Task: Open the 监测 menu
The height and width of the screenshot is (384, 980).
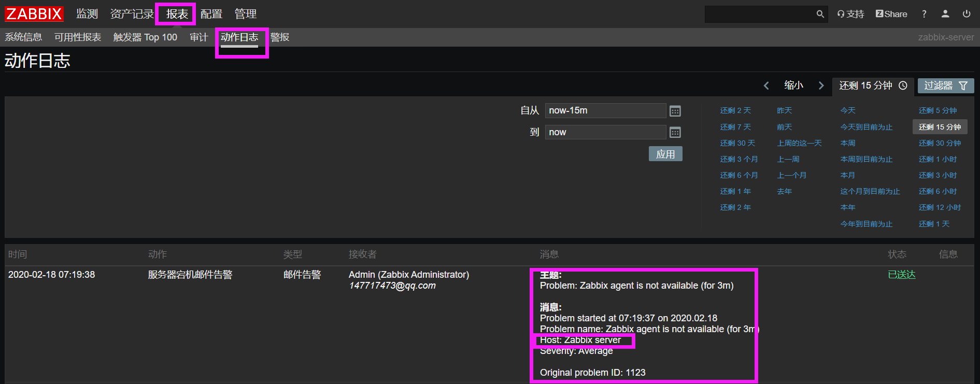Action: click(87, 14)
